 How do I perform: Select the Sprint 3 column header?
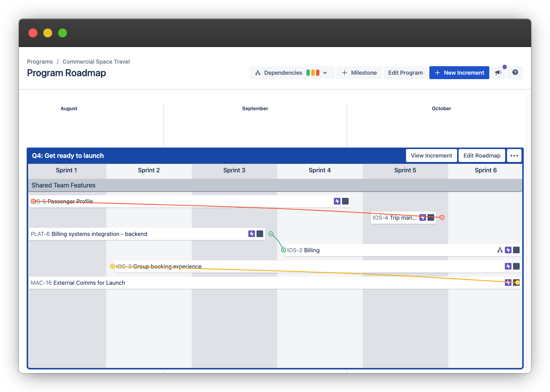click(x=234, y=170)
